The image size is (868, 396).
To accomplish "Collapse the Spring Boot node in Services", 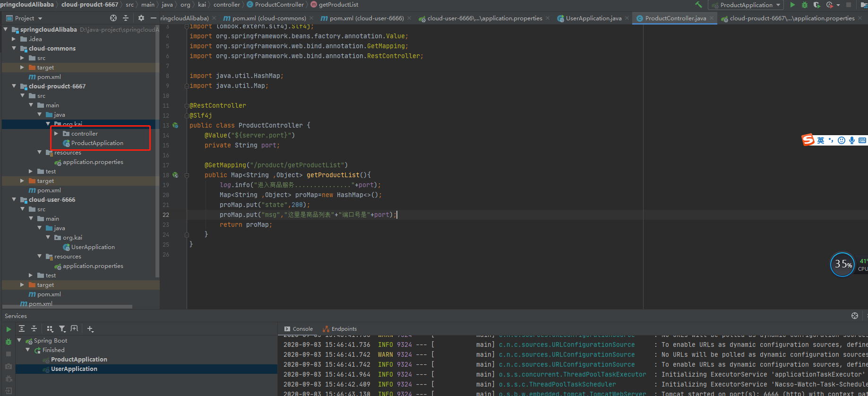I will [19, 340].
